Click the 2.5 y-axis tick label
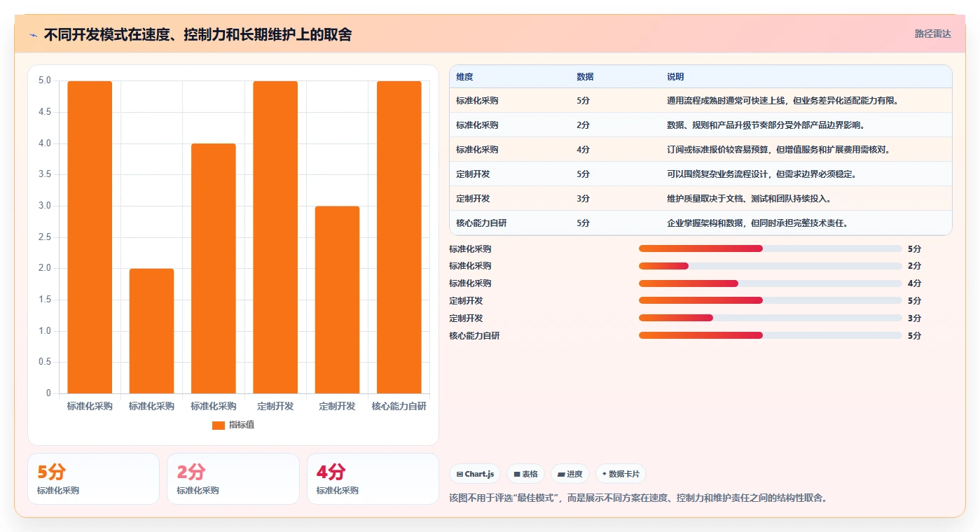The height and width of the screenshot is (532, 980). (44, 237)
